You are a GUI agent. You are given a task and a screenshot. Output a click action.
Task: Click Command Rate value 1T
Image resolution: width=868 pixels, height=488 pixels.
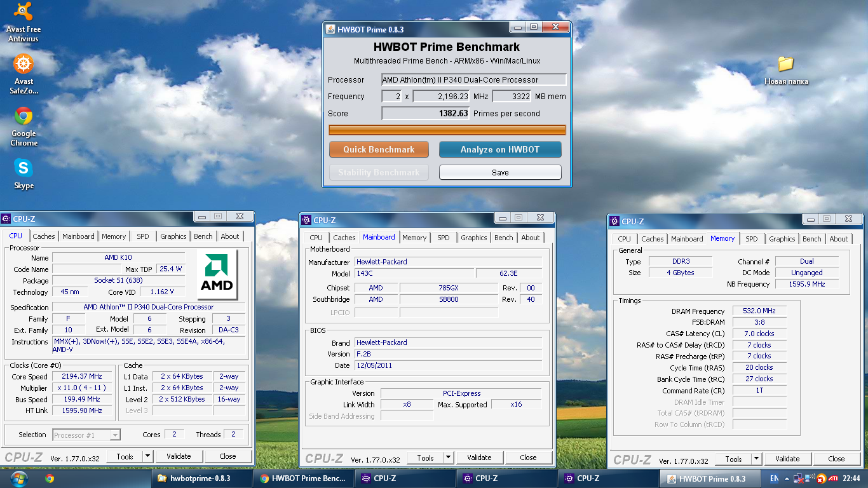(x=759, y=391)
